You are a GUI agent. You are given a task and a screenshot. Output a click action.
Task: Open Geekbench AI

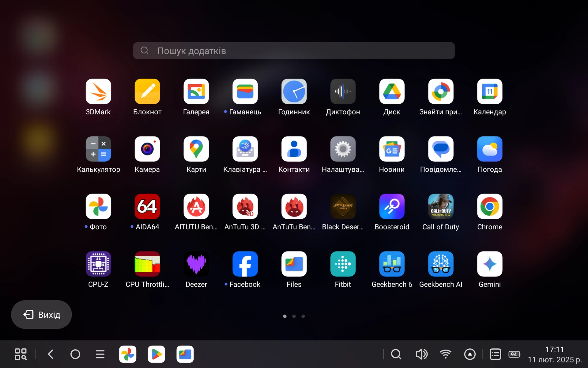441,264
